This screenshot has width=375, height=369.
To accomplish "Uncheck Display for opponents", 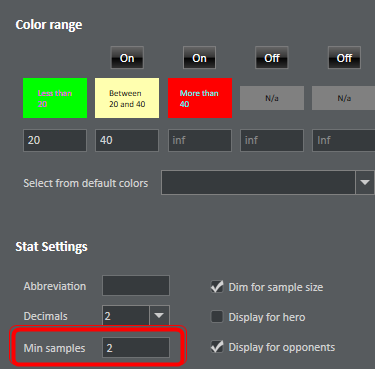I will point(217,347).
